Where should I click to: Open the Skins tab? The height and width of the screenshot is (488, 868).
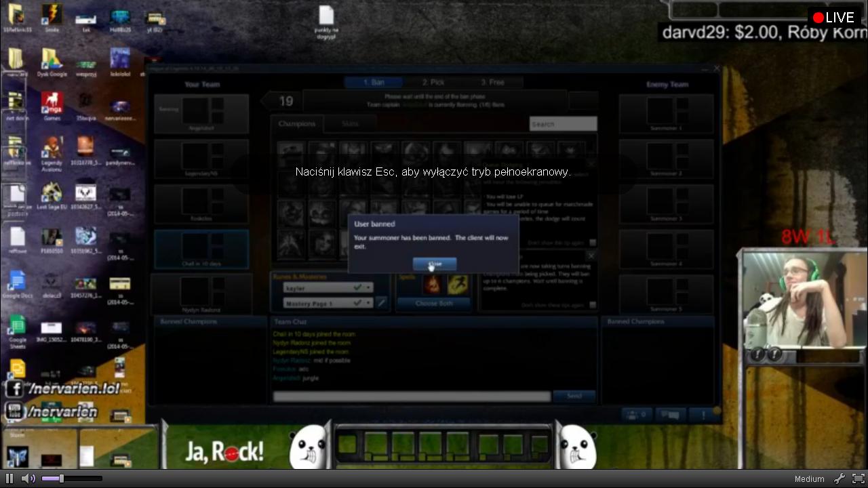[350, 123]
